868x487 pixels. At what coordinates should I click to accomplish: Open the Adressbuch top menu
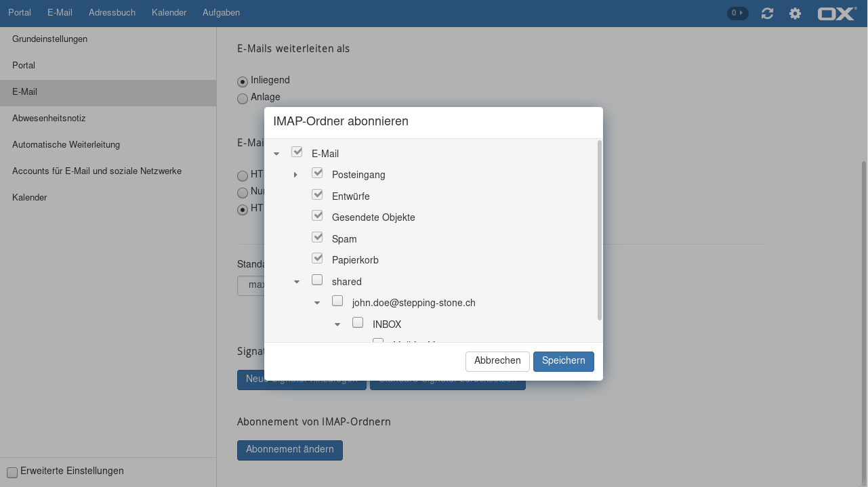tap(112, 13)
